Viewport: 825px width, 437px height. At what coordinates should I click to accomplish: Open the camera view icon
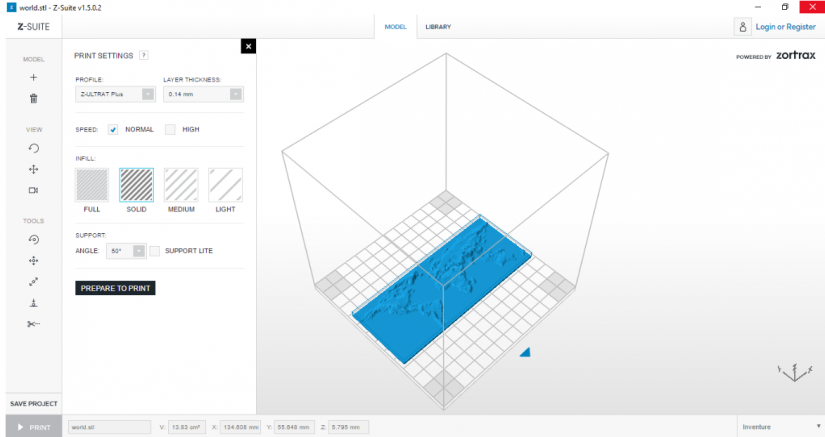34,190
